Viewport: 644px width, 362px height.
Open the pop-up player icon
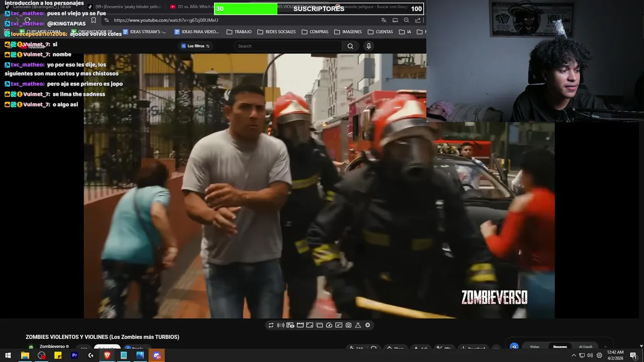click(319, 325)
